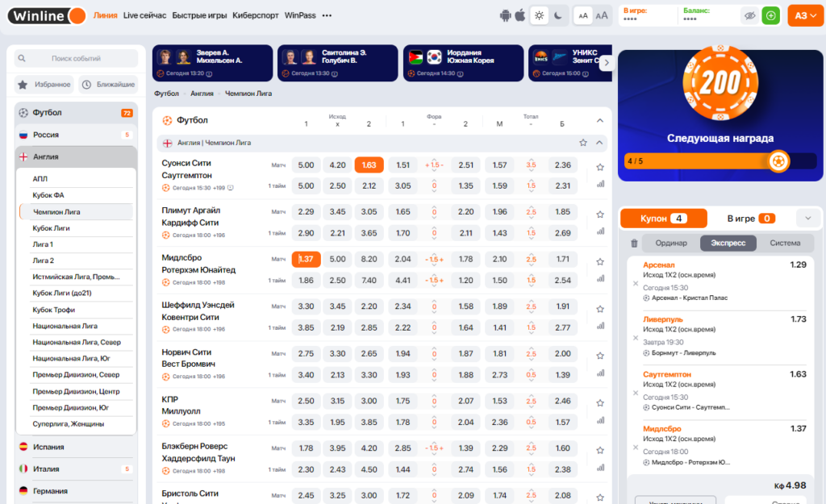Favorite Шеффилд Уэнсдей – Ковентри Сити star
This screenshot has height=504, width=826.
[600, 309]
